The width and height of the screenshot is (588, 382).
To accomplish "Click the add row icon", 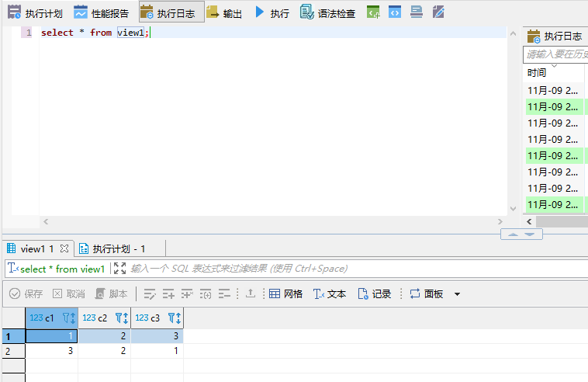I will 168,294.
